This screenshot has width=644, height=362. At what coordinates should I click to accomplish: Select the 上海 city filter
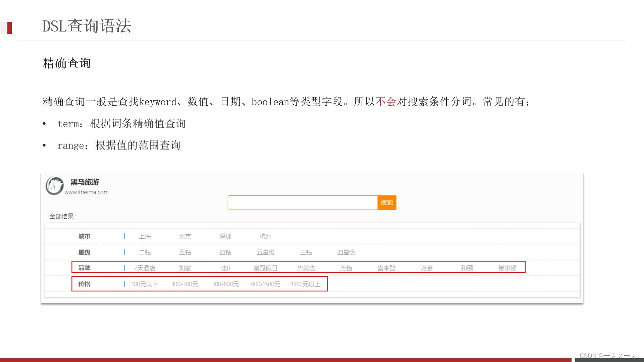(x=145, y=236)
